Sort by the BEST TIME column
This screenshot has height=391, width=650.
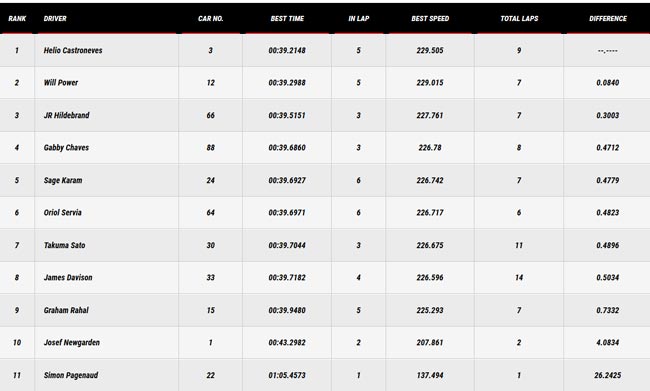tap(287, 19)
